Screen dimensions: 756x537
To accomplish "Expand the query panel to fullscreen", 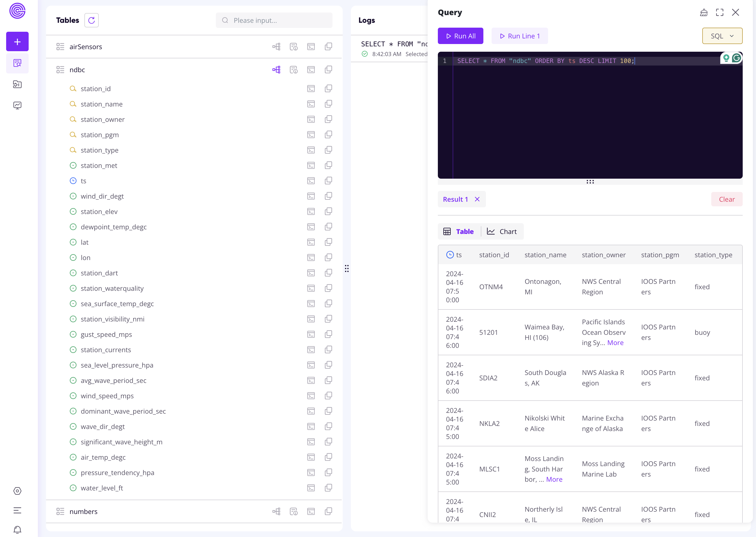I will point(720,12).
